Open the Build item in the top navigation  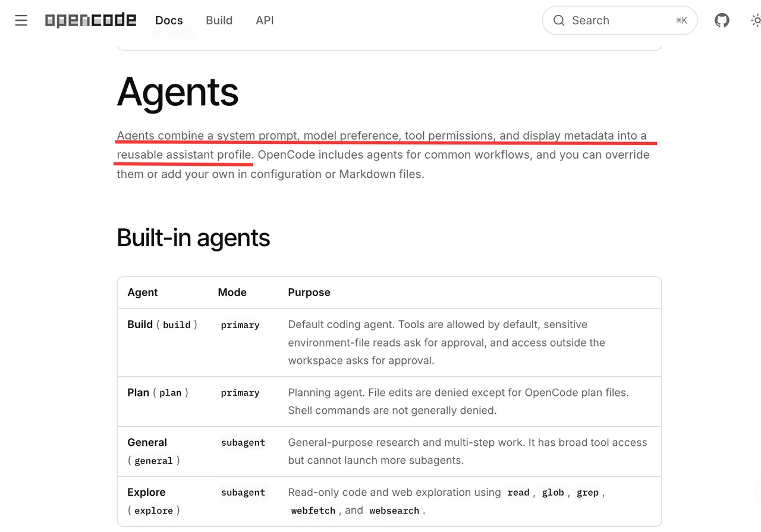[219, 20]
